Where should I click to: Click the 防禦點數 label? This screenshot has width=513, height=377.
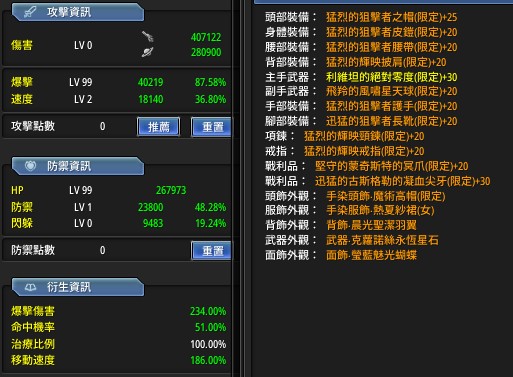pyautogui.click(x=33, y=250)
